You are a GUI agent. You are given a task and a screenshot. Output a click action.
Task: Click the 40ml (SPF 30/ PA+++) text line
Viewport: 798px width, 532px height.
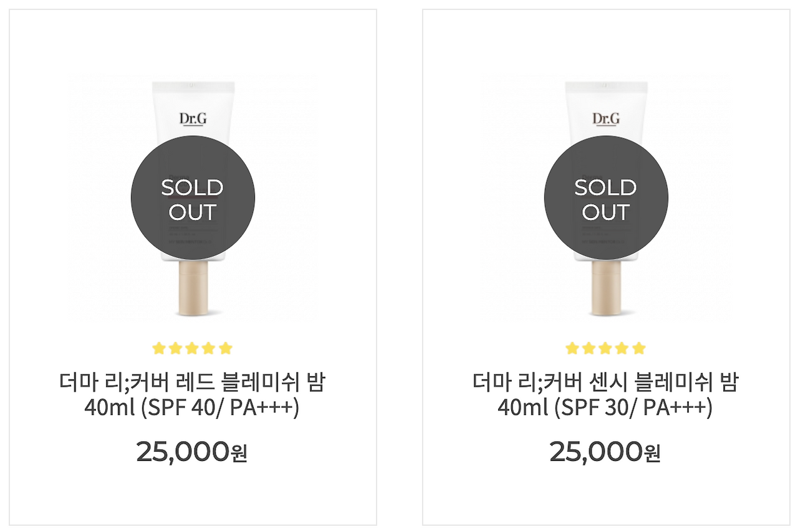coord(605,408)
